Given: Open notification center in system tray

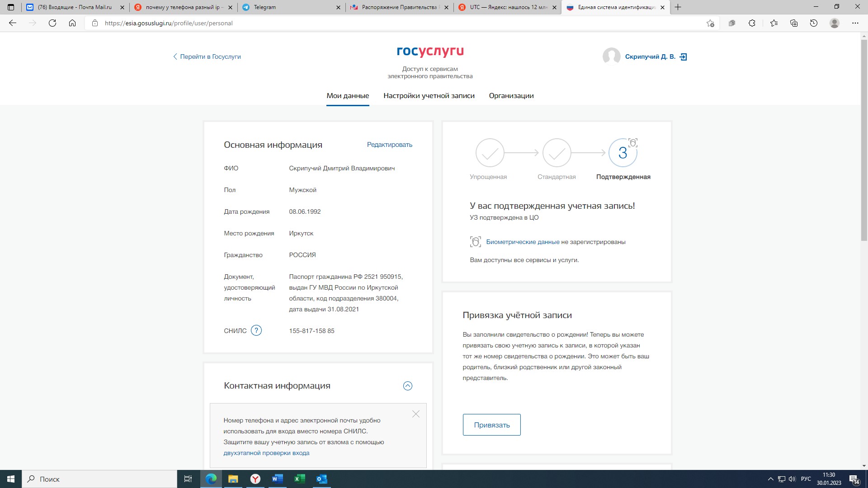Looking at the screenshot, I should [854, 479].
